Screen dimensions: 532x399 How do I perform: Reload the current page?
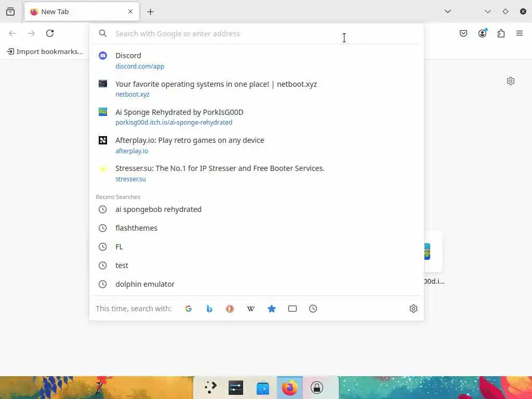coord(50,33)
